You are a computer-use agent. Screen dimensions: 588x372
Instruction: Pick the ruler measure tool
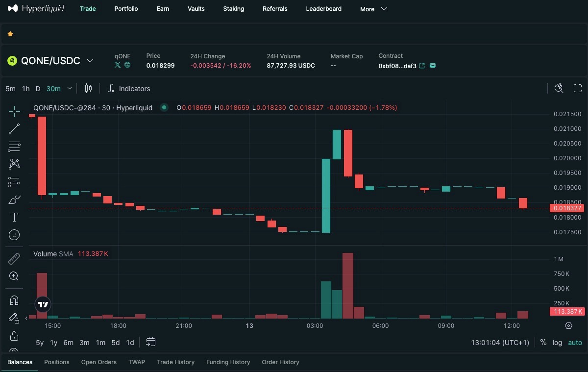(x=14, y=259)
